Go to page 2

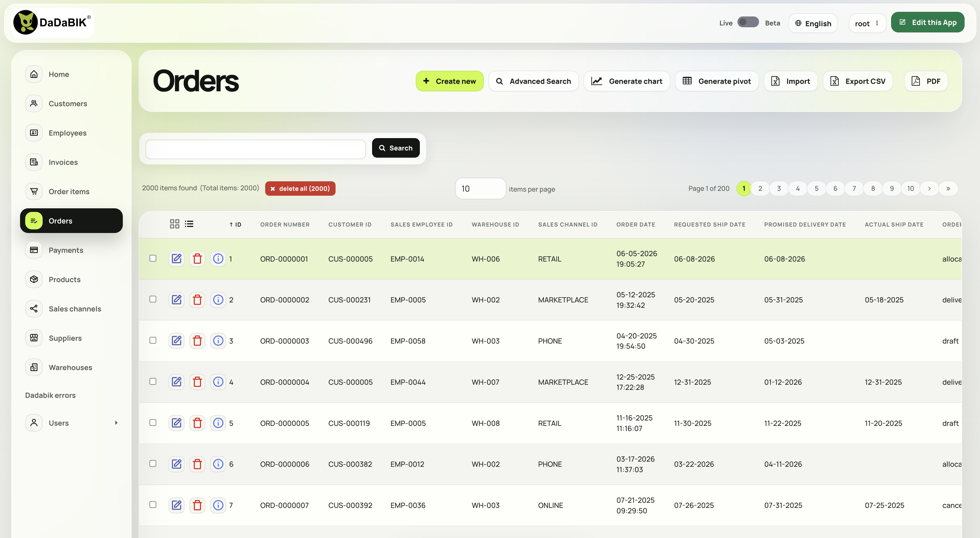(760, 189)
